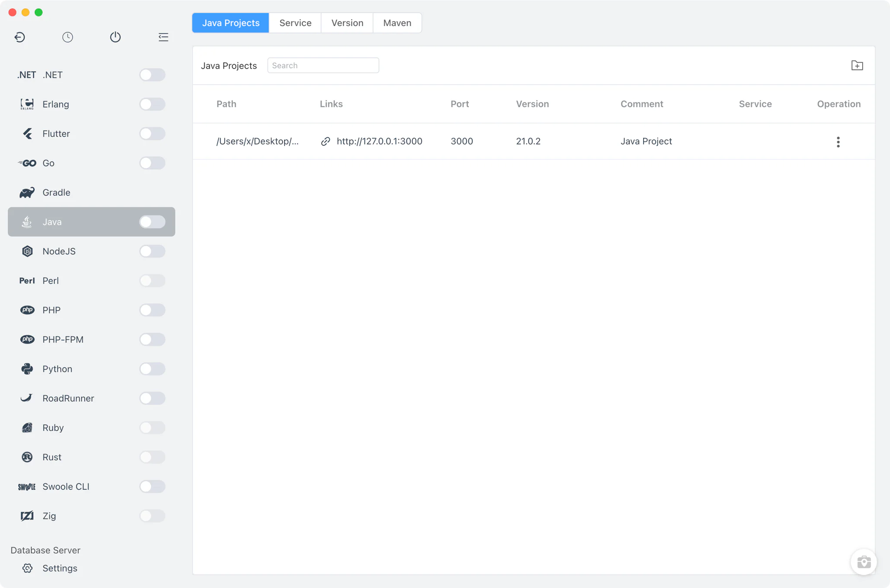Toggle the Perl switch

pyautogui.click(x=152, y=281)
